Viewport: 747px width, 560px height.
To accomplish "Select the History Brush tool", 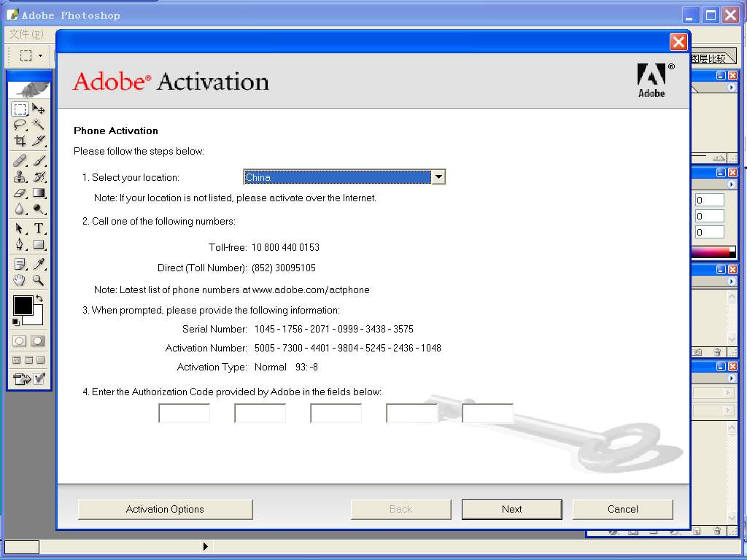I will click(x=39, y=176).
